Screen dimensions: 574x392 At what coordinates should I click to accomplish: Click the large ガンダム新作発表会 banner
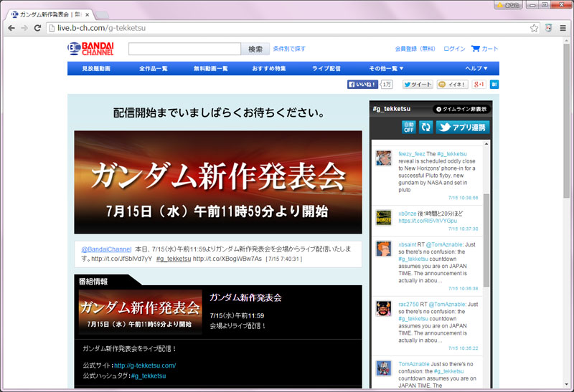click(218, 182)
